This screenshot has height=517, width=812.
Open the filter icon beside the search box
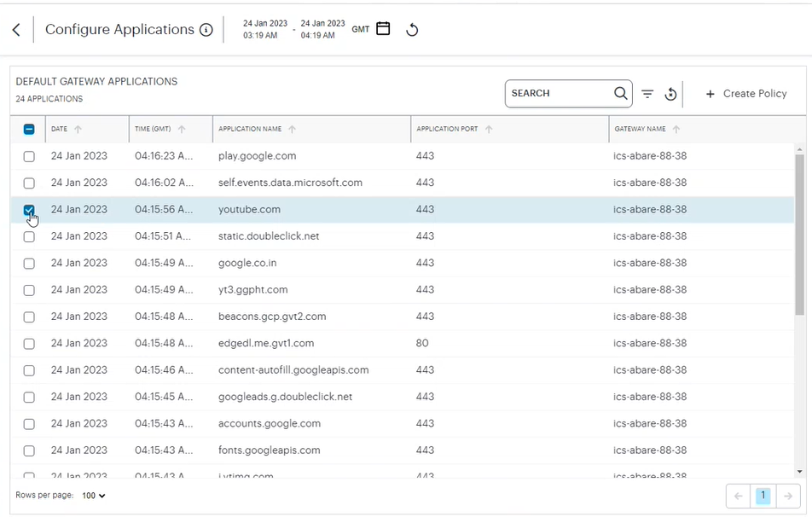[x=647, y=94]
